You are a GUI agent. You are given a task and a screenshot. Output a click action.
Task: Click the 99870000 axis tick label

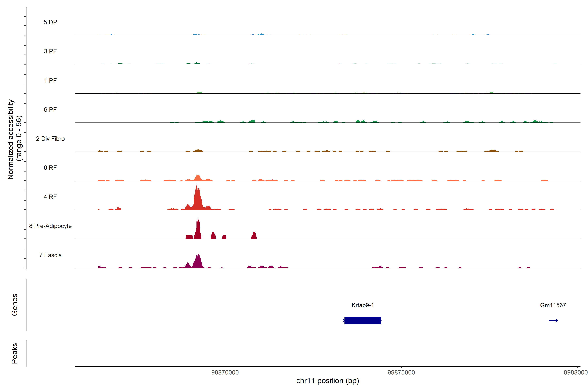[x=225, y=372]
